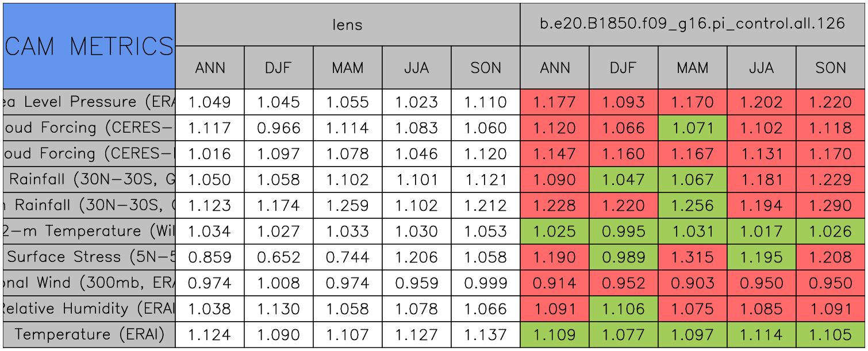Click the b.e20.B1850 pi_control group header
The height and width of the screenshot is (351, 868).
692,25
